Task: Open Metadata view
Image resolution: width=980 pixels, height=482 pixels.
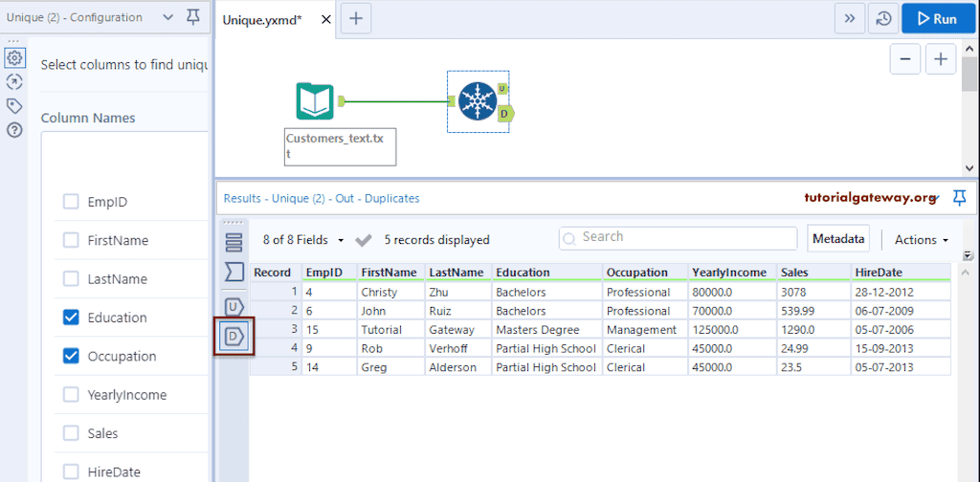Action: (x=838, y=239)
